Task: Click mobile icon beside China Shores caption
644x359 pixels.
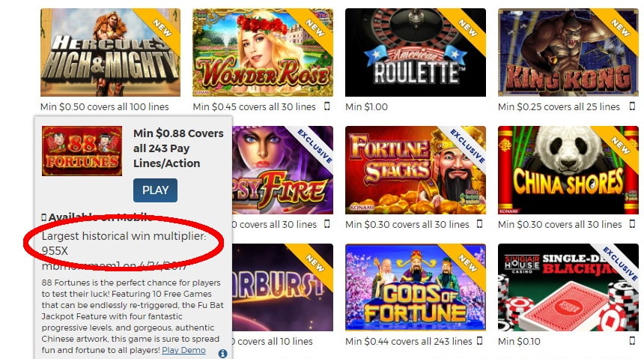Action: click(632, 224)
